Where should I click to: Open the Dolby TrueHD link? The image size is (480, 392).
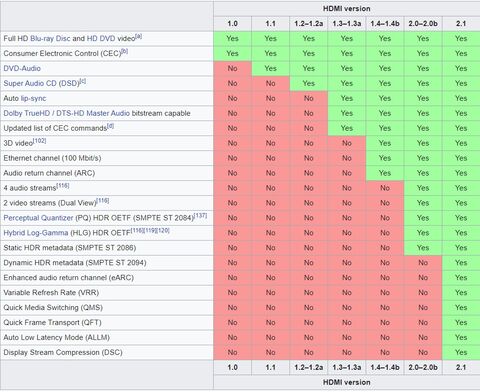pos(27,113)
